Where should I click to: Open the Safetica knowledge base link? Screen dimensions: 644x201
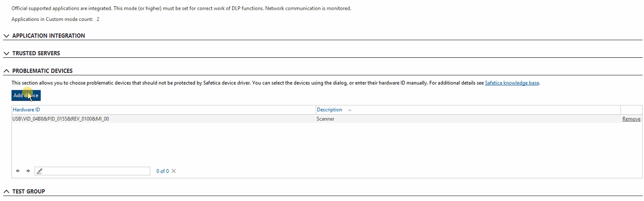(x=512, y=83)
